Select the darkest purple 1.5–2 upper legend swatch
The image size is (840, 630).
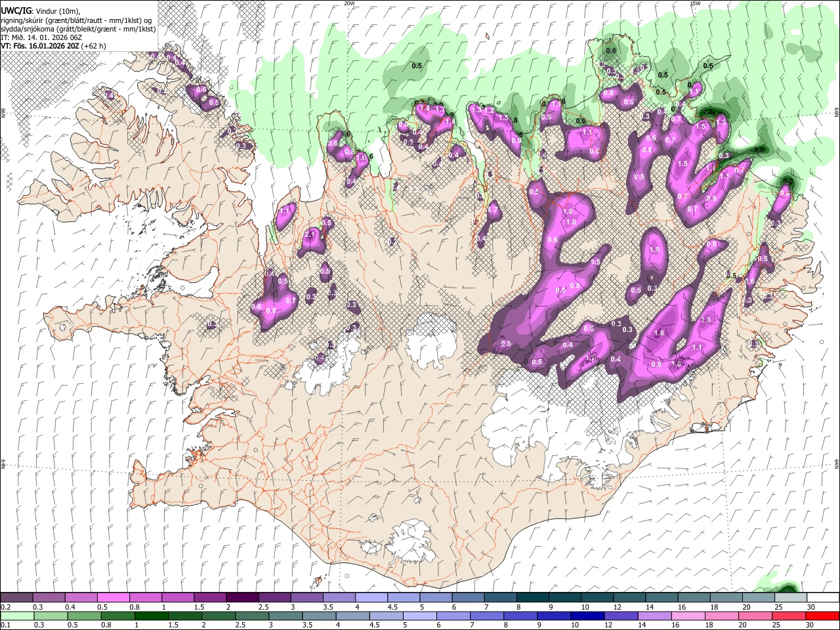tap(241, 597)
